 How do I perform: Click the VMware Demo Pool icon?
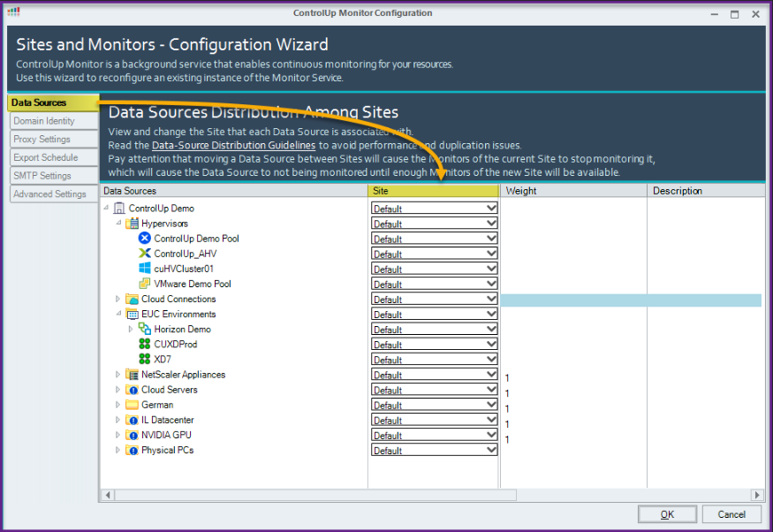[142, 284]
